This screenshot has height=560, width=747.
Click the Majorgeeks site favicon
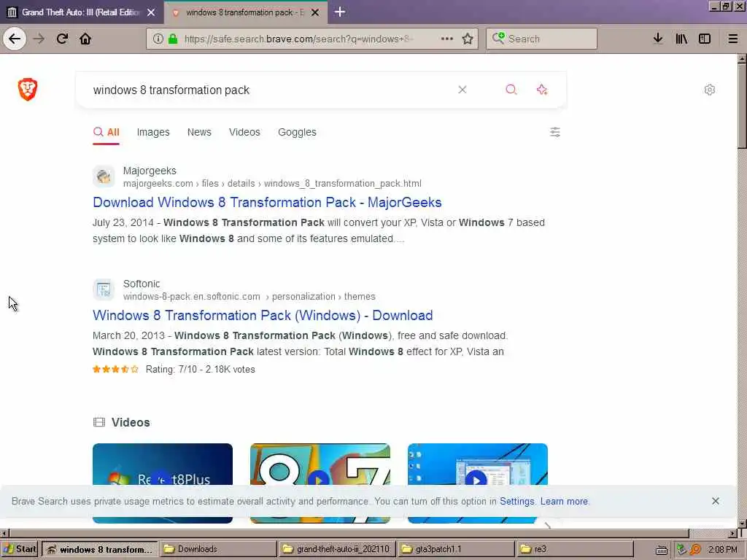pos(104,176)
